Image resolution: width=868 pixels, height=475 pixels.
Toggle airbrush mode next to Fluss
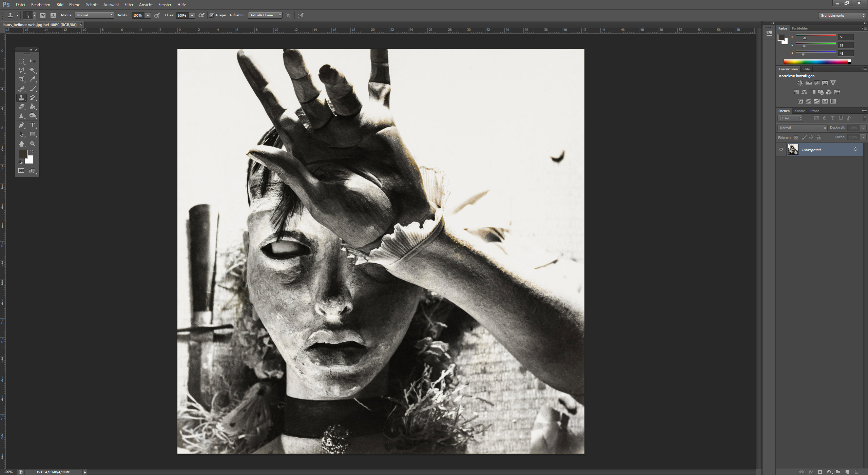pyautogui.click(x=201, y=15)
